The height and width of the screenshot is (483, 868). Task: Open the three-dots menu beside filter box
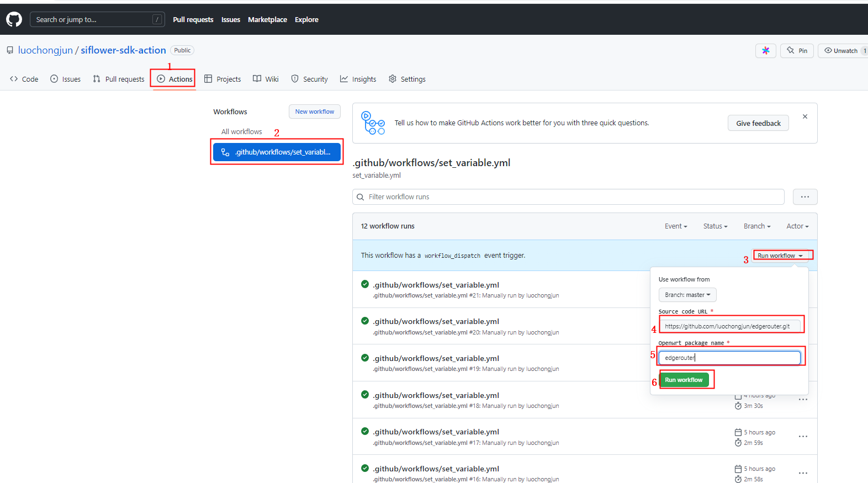(x=805, y=197)
